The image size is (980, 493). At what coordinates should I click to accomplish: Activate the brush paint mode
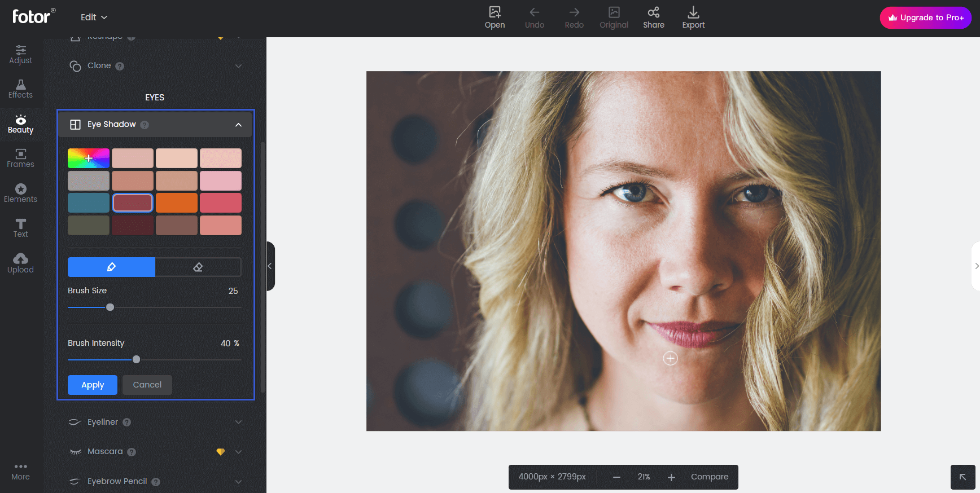click(x=111, y=267)
